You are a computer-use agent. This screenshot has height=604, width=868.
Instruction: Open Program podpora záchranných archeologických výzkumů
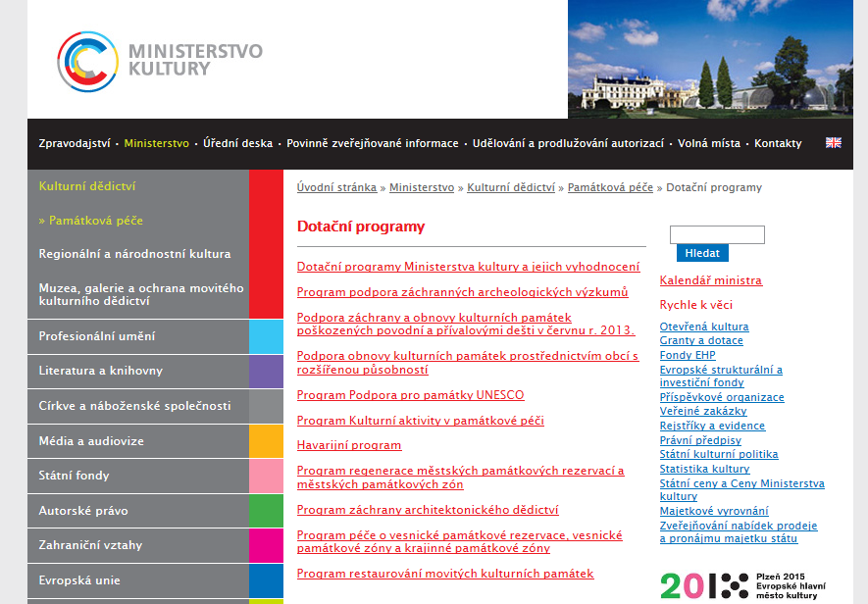pyautogui.click(x=462, y=292)
